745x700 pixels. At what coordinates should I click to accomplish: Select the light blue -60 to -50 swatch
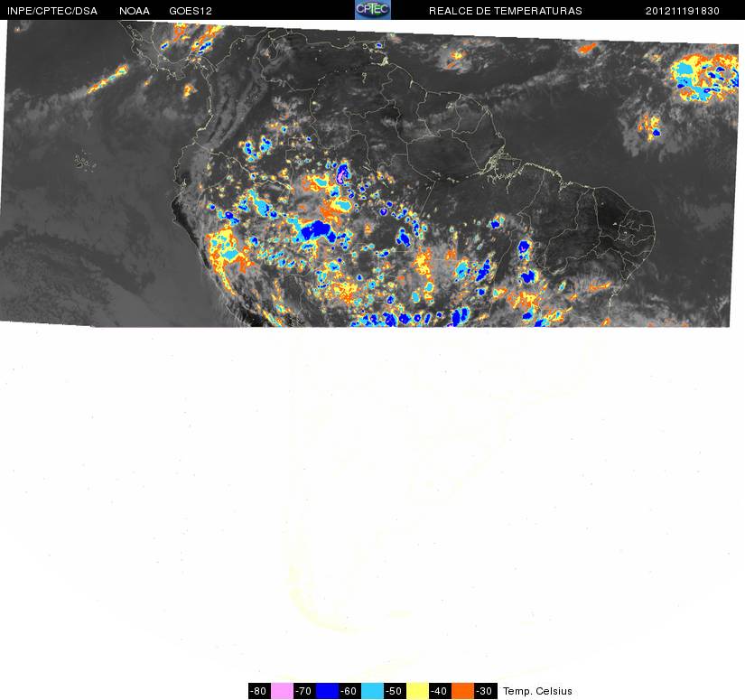point(372,691)
